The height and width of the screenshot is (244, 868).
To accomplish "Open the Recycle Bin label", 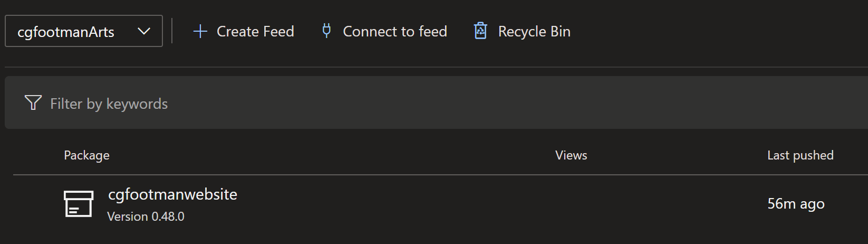I will (534, 32).
